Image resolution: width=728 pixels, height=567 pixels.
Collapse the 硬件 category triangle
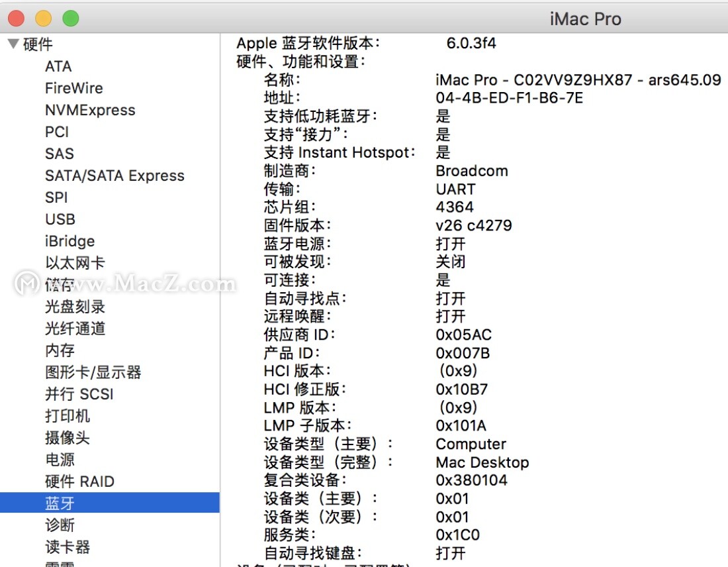[x=13, y=44]
